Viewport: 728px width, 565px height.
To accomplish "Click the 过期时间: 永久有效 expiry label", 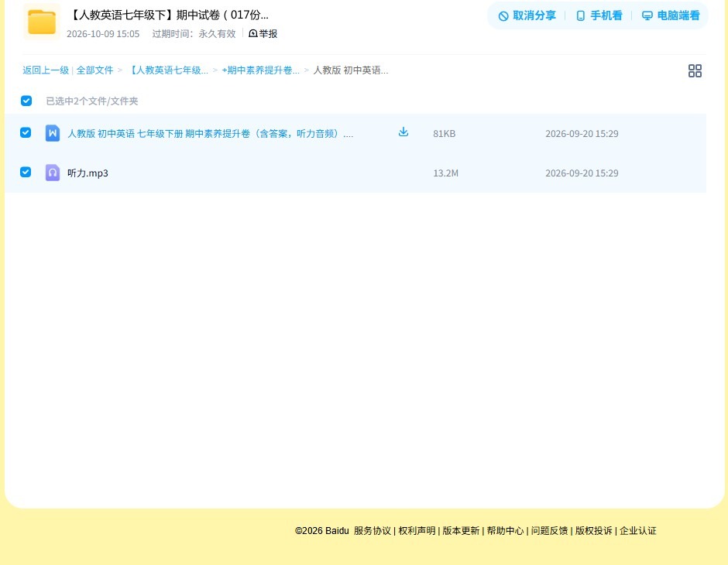I will pyautogui.click(x=194, y=34).
